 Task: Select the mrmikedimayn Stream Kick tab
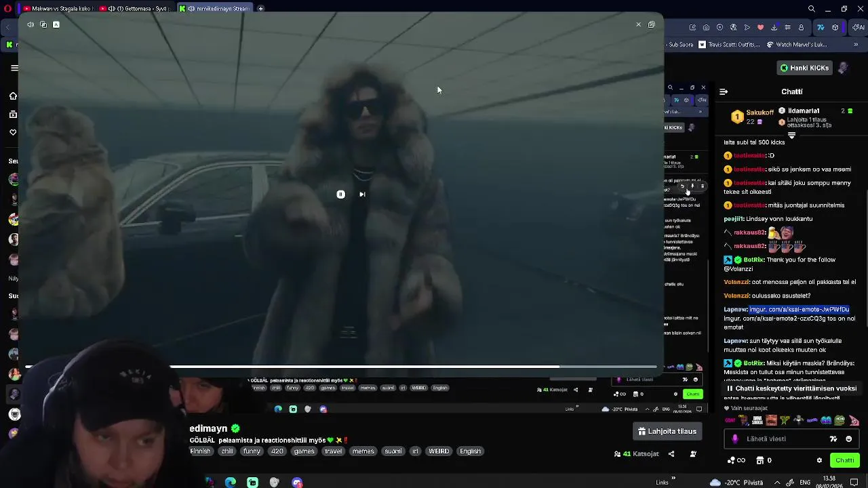point(214,9)
